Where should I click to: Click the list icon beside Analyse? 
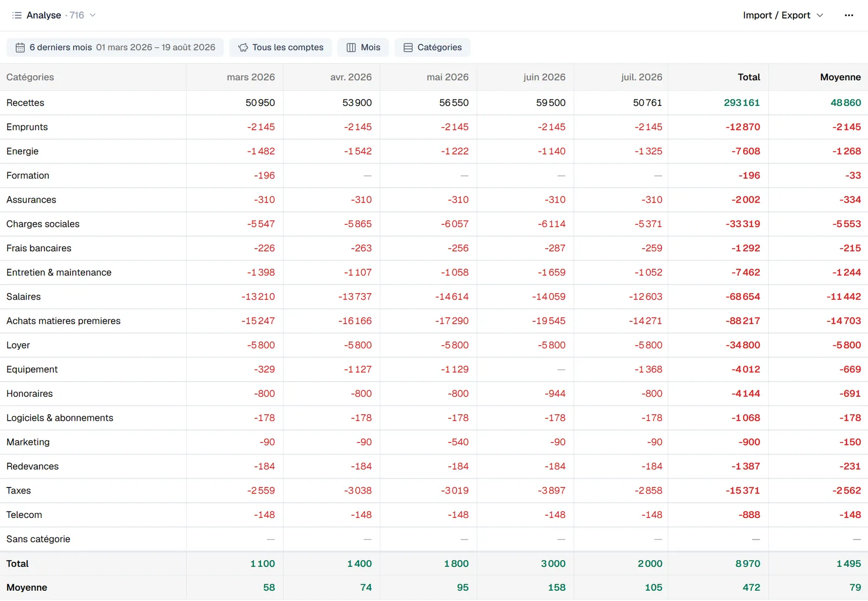click(17, 15)
